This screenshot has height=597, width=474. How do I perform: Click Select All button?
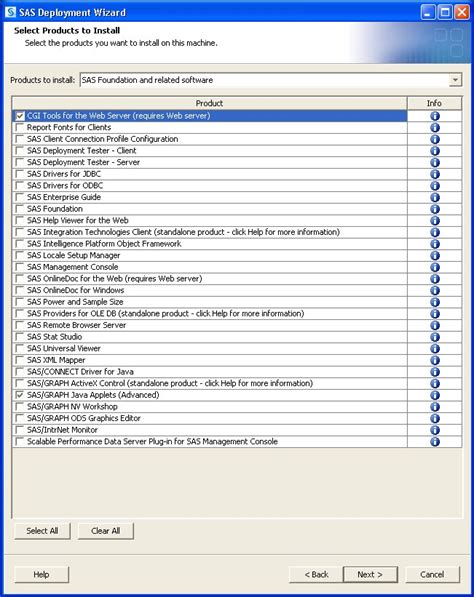(x=42, y=531)
